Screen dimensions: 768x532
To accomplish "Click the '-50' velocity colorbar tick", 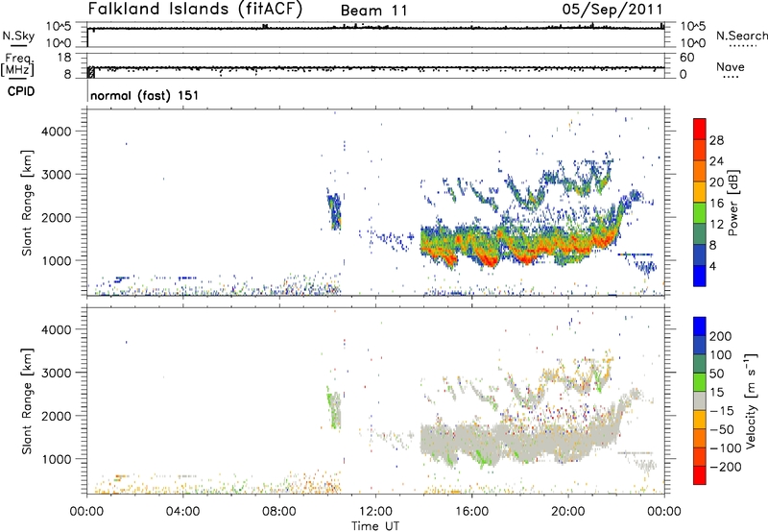I will (722, 429).
